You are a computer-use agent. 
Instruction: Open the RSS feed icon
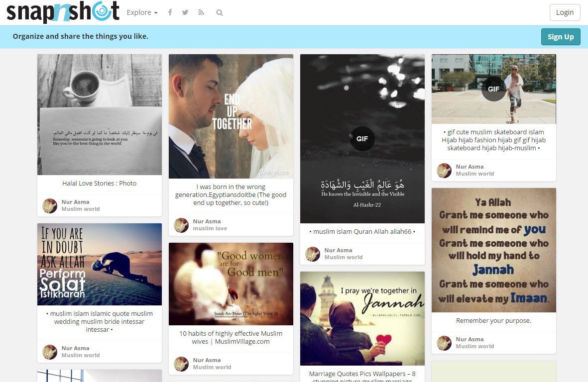[x=201, y=12]
